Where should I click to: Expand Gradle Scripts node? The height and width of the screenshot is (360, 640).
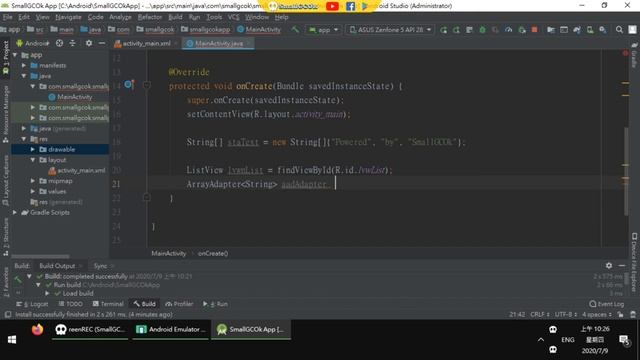tap(15, 212)
